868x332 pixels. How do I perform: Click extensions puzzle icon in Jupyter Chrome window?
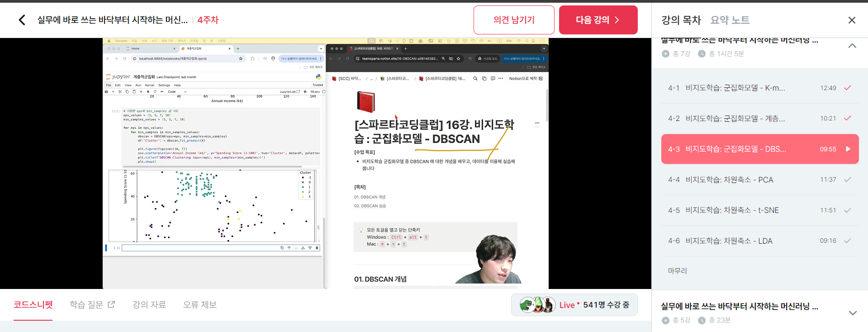[252, 58]
